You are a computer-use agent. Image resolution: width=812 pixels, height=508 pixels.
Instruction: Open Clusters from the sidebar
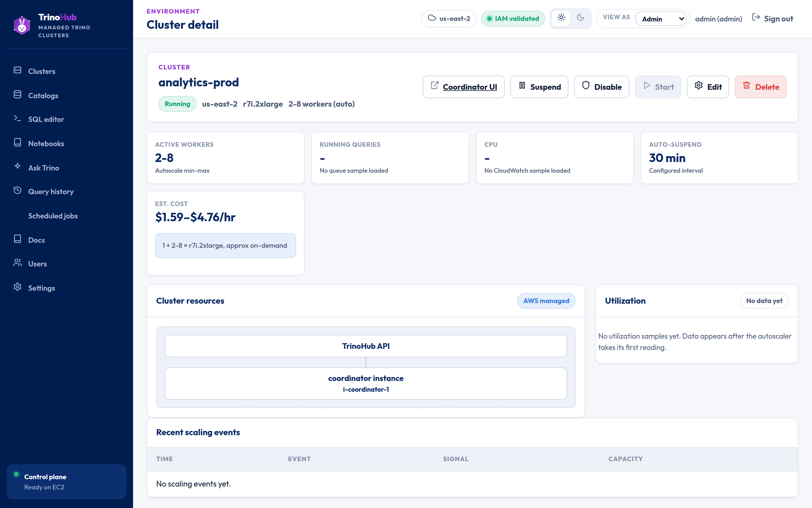click(x=67, y=71)
